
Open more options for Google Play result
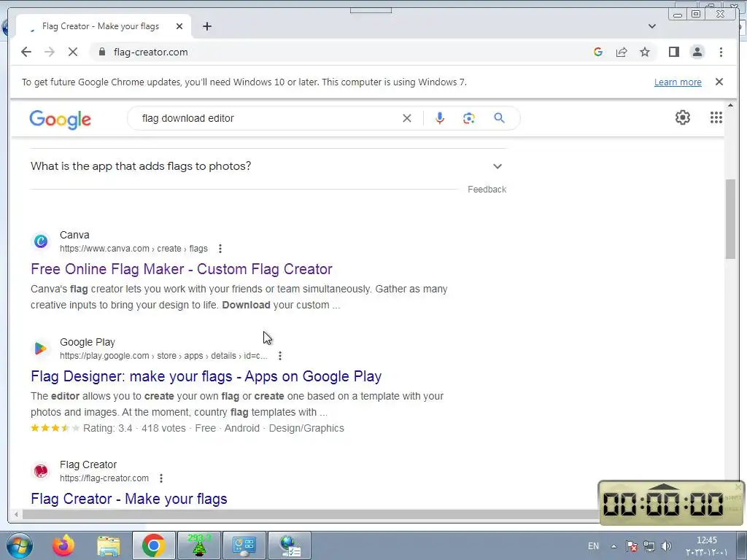280,356
